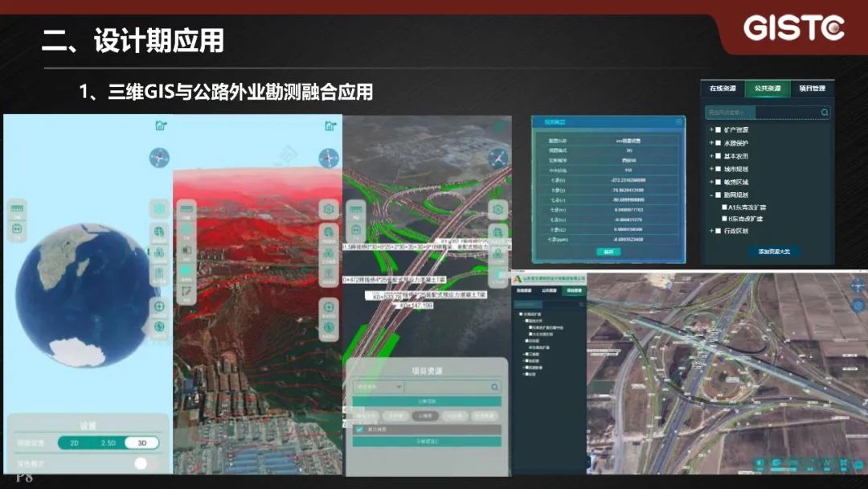Click the search icon in resource tree panel
This screenshot has width=868, height=489.
(825, 113)
